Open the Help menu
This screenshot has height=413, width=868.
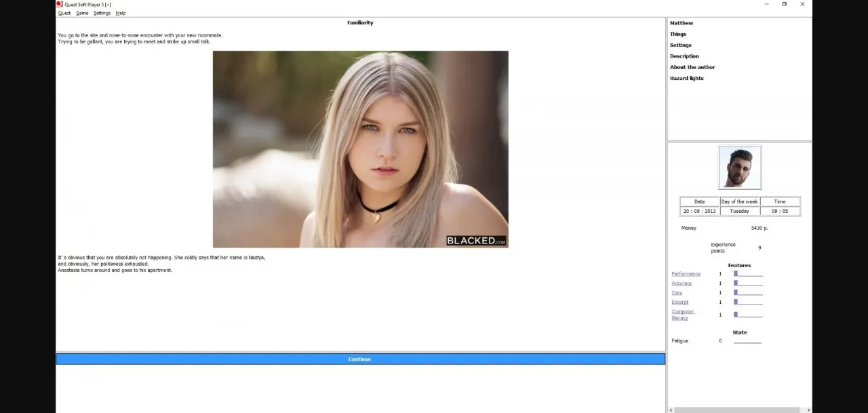pos(121,13)
